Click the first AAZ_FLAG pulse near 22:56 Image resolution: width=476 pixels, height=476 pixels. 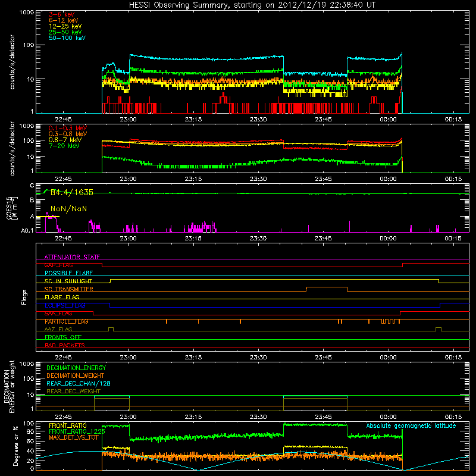[111, 329]
